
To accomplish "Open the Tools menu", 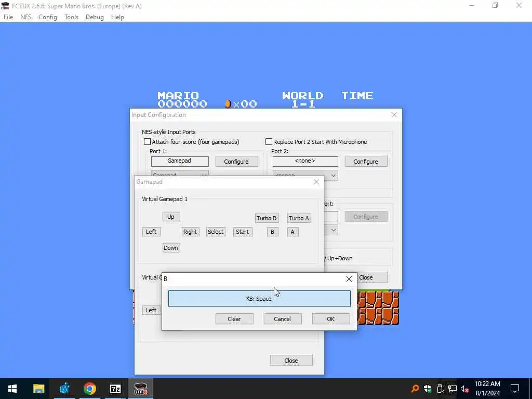I will click(x=71, y=17).
